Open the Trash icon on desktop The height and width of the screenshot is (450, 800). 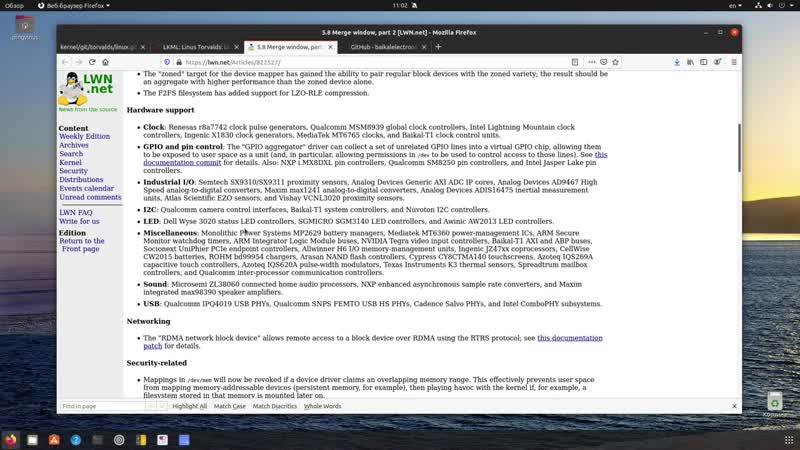click(x=774, y=402)
